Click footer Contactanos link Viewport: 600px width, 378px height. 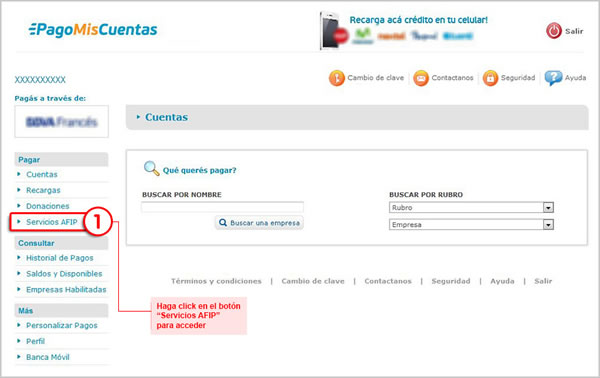388,281
